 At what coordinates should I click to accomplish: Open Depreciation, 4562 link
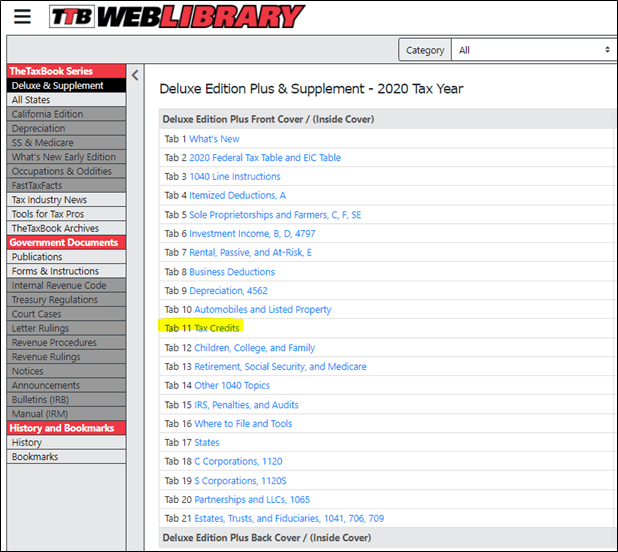pyautogui.click(x=228, y=291)
